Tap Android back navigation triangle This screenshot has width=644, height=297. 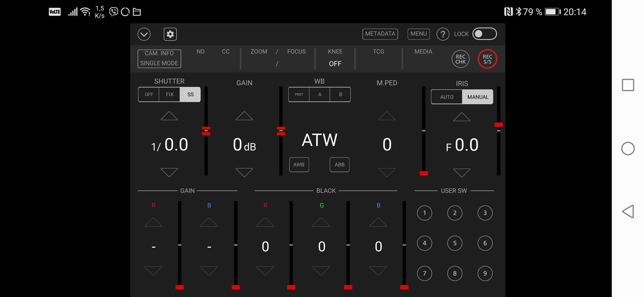click(x=628, y=211)
